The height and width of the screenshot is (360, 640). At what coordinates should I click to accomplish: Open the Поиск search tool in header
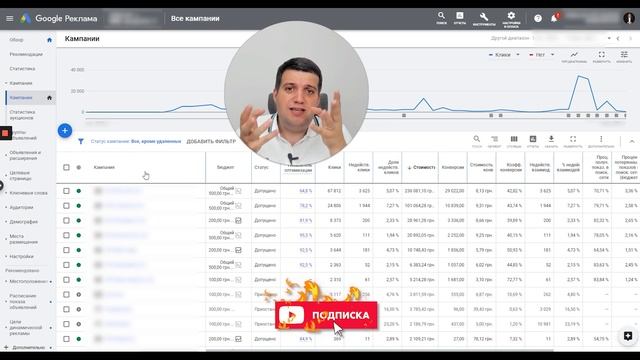(441, 18)
